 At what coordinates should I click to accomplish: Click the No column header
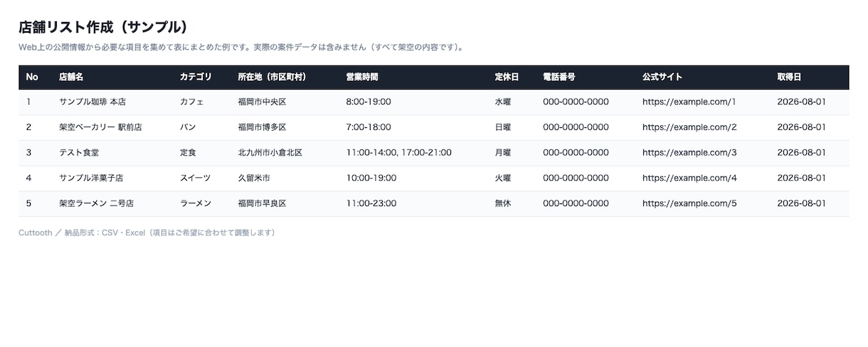click(x=32, y=77)
